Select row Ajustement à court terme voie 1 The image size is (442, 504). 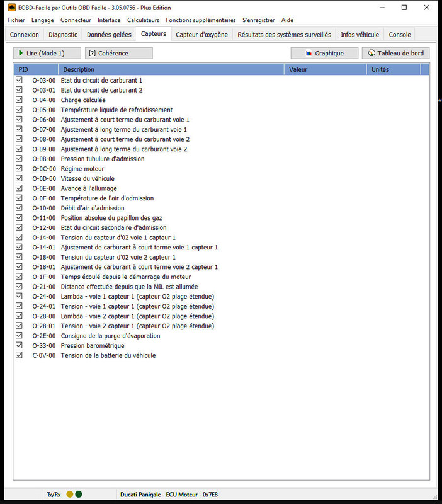click(x=221, y=120)
